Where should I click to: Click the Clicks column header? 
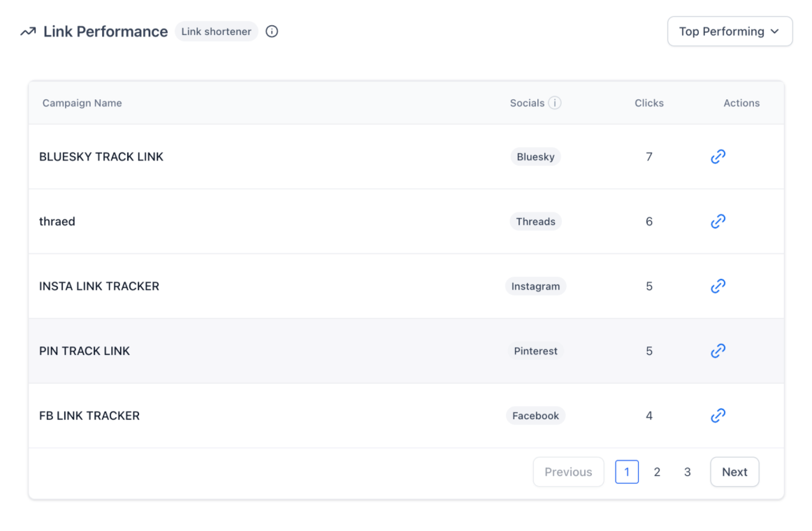click(x=648, y=103)
